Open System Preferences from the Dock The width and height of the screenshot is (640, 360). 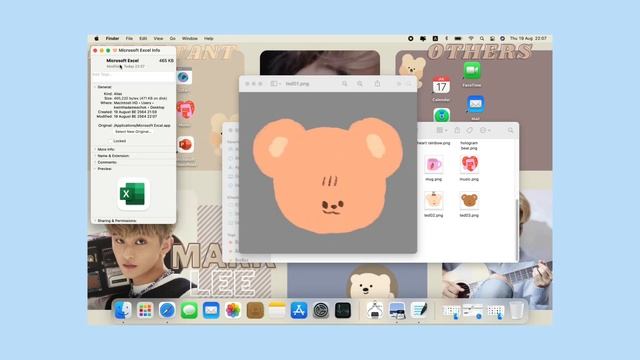(x=321, y=311)
